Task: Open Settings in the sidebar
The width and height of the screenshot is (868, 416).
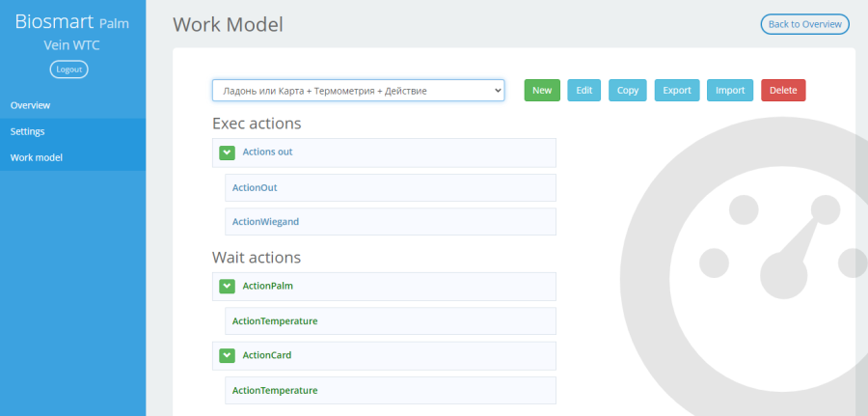Action: (x=72, y=132)
